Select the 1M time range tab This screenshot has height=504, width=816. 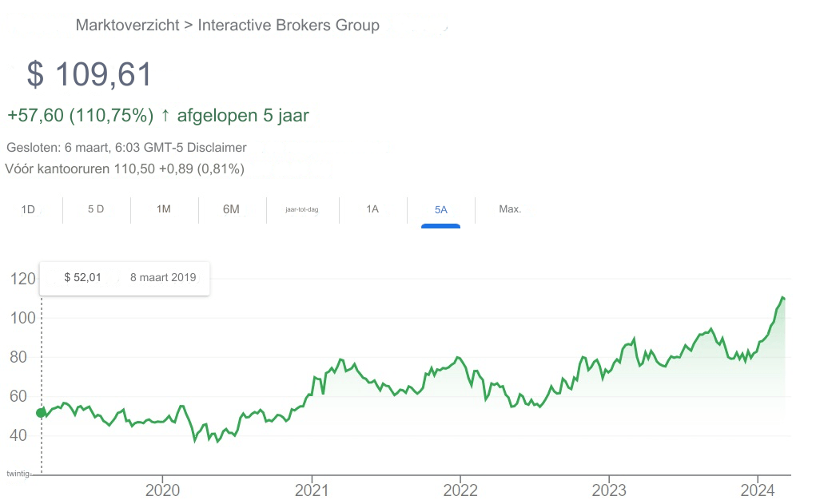point(164,209)
